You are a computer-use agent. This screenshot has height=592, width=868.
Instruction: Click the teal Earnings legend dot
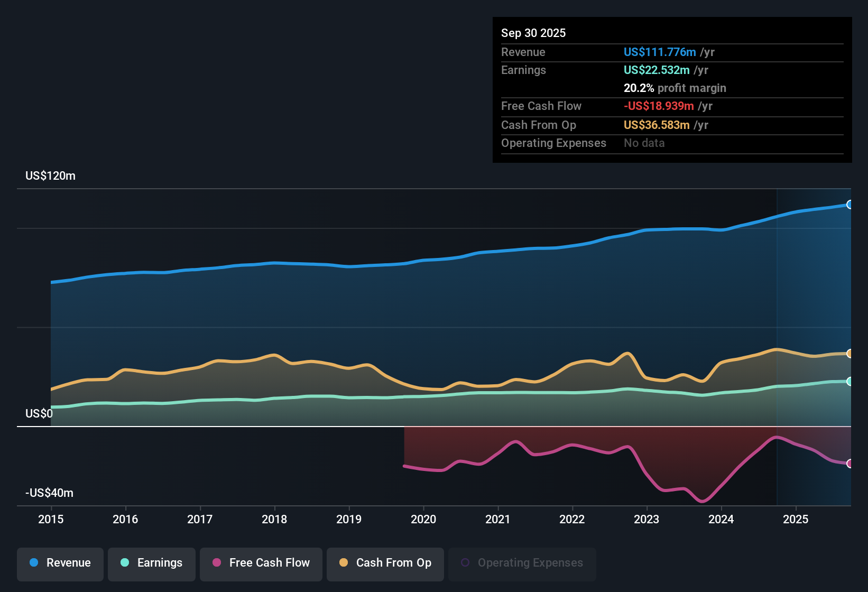coord(125,563)
